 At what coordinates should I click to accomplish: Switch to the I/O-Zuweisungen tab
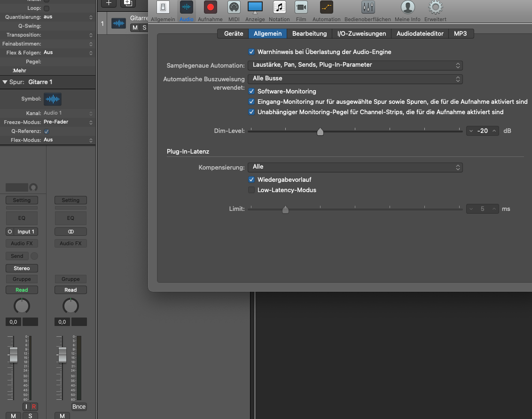click(361, 34)
